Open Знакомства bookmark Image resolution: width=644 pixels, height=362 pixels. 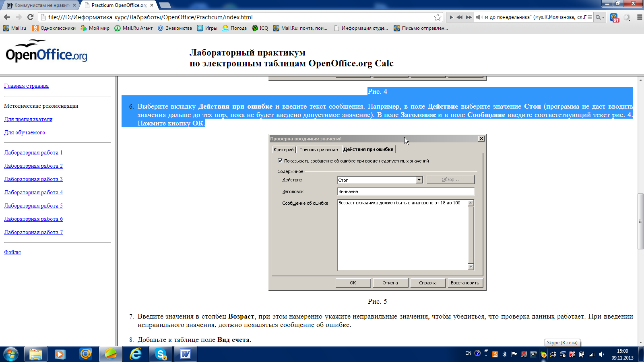pos(175,28)
